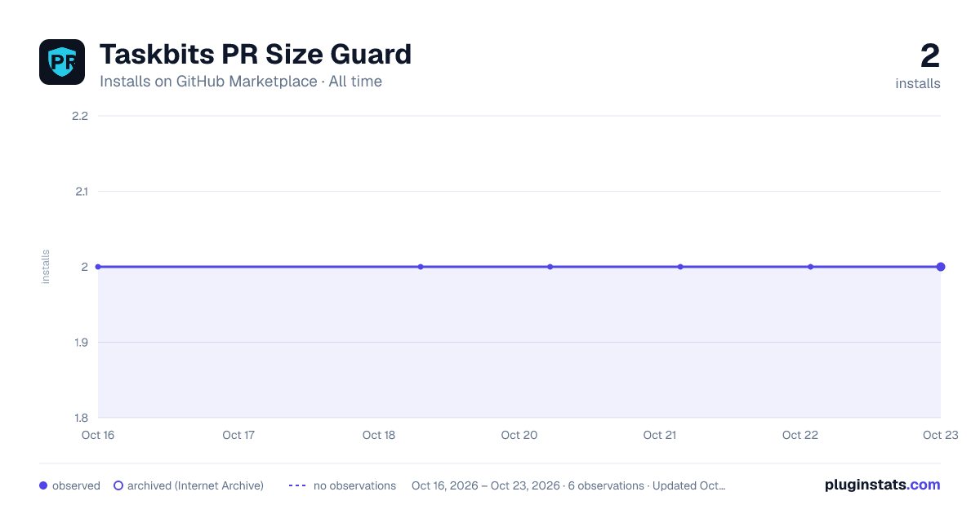Click the hollow 'archived' legend circle
This screenshot has width=980, height=514.
point(118,485)
